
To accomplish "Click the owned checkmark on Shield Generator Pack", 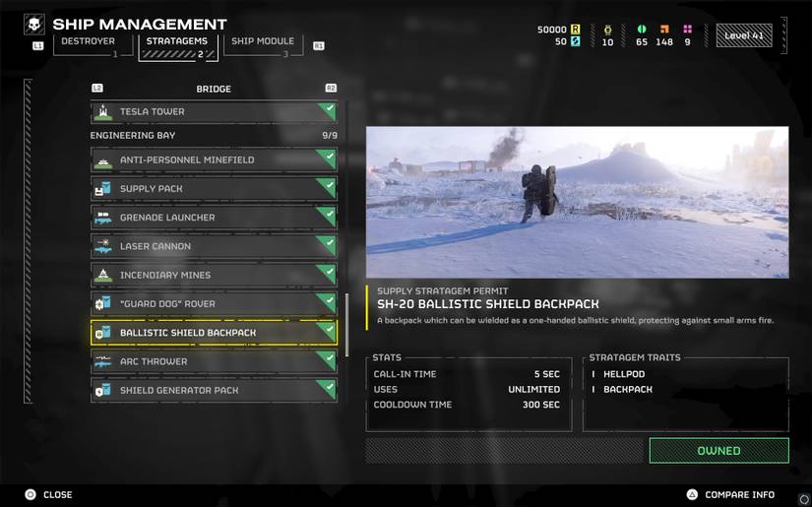I will pyautogui.click(x=328, y=385).
